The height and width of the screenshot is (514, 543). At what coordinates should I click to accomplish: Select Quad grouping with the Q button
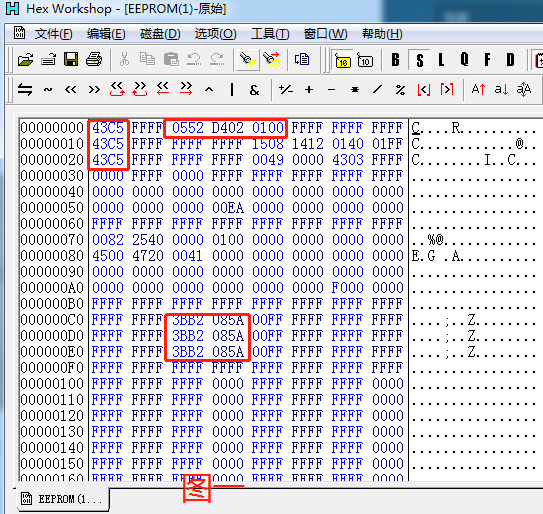point(464,60)
